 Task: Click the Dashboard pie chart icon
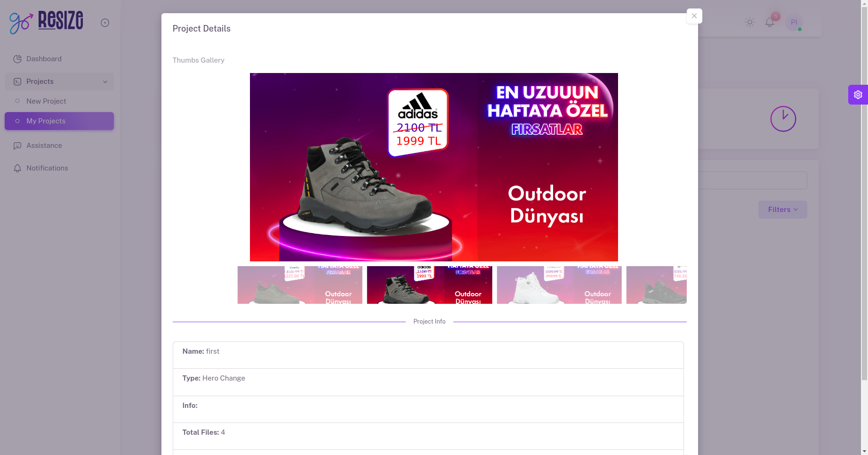(17, 59)
